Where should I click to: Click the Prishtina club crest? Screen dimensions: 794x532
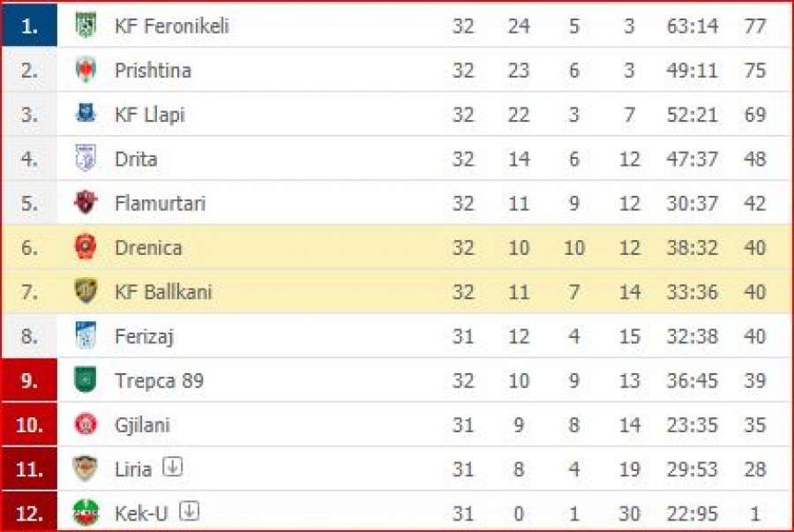coord(86,70)
